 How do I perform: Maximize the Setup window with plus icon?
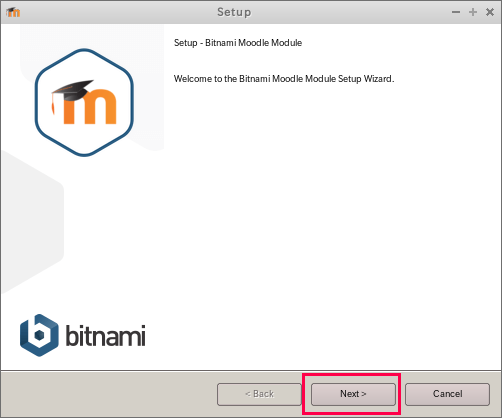click(473, 12)
